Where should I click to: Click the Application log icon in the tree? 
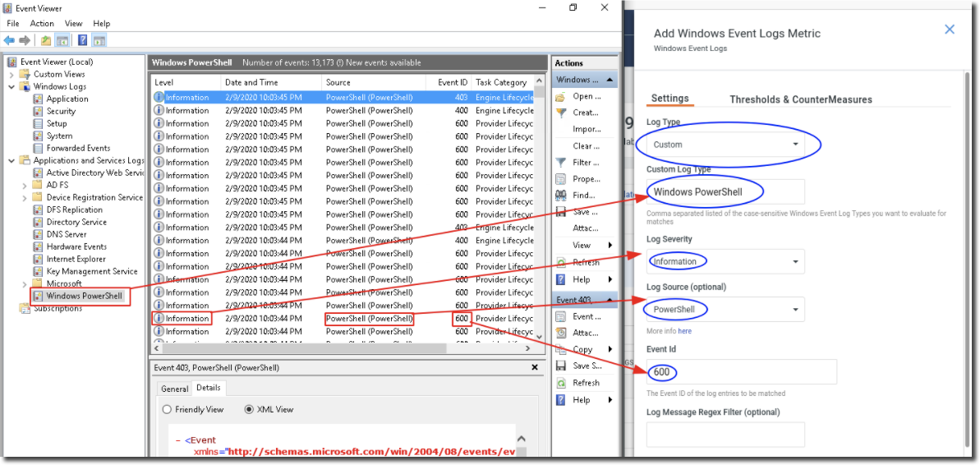[39, 99]
